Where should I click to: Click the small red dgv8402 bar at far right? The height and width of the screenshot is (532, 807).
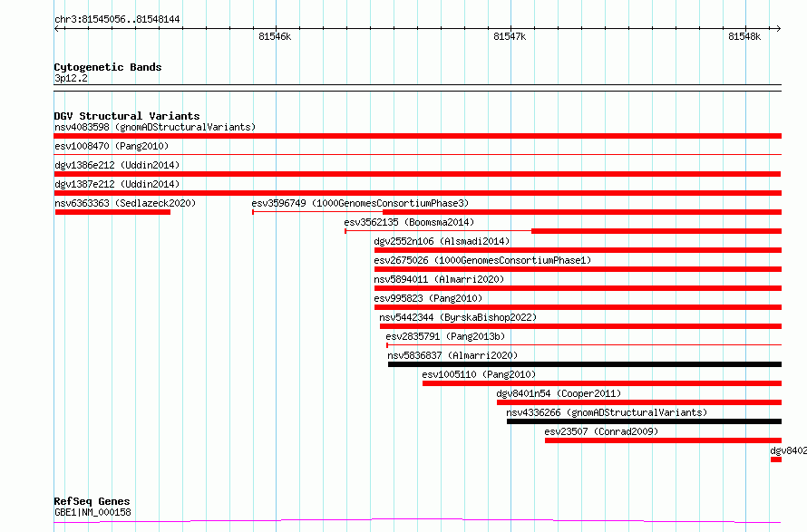pyautogui.click(x=776, y=459)
